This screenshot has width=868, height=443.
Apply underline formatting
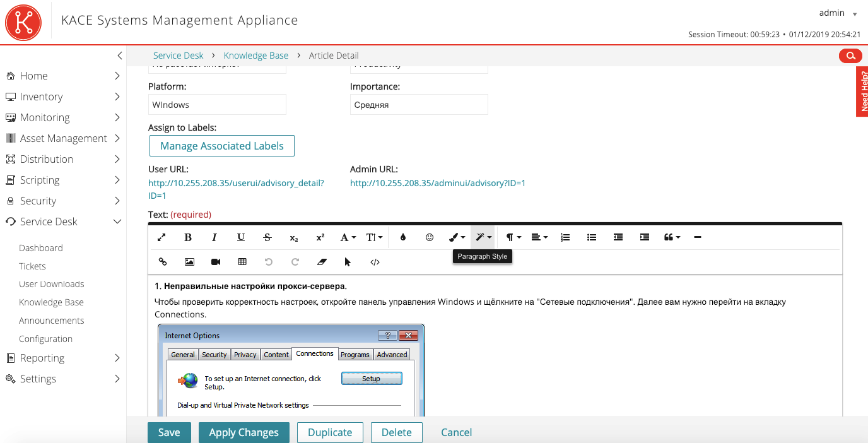click(241, 237)
